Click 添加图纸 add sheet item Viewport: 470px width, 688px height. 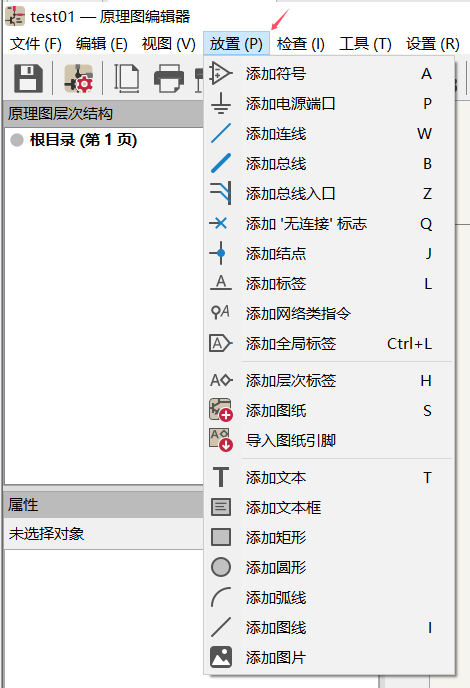[x=329, y=411]
